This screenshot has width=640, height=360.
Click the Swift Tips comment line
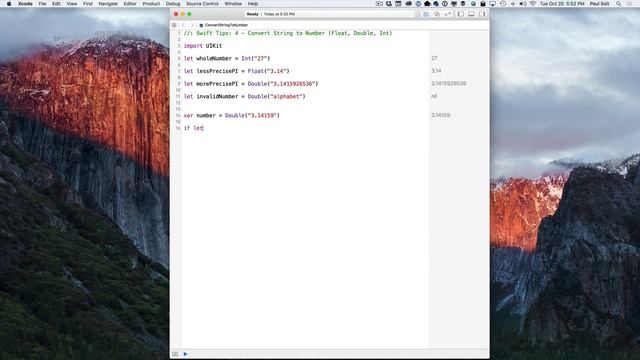click(288, 33)
